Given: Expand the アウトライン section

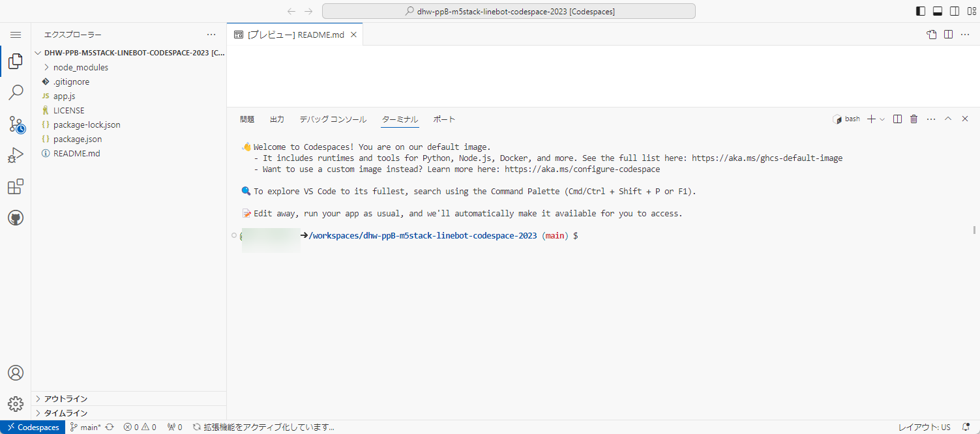Looking at the screenshot, I should 129,398.
